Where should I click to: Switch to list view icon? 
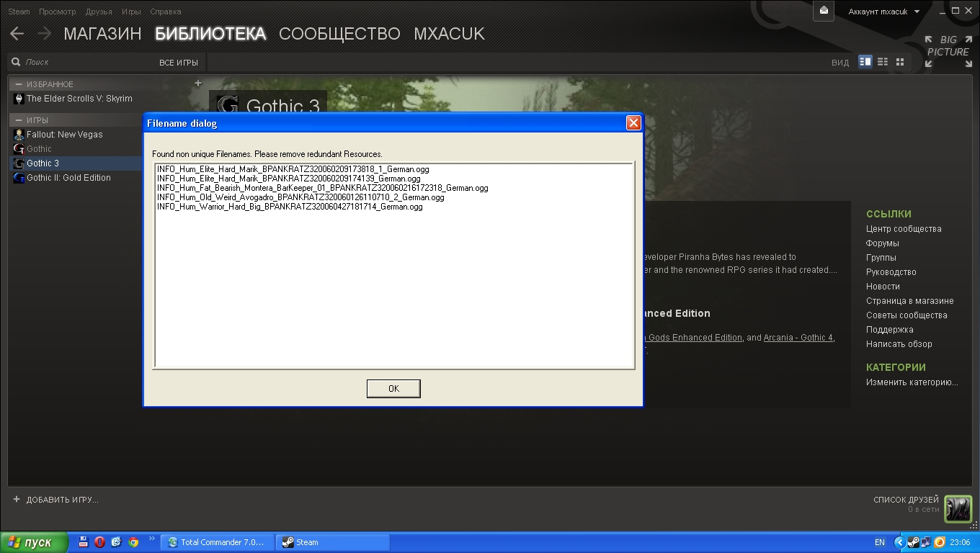click(x=883, y=62)
